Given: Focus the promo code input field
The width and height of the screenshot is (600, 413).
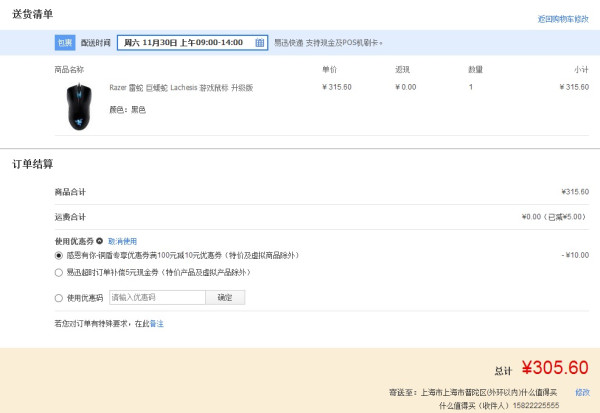Looking at the screenshot, I should (157, 297).
